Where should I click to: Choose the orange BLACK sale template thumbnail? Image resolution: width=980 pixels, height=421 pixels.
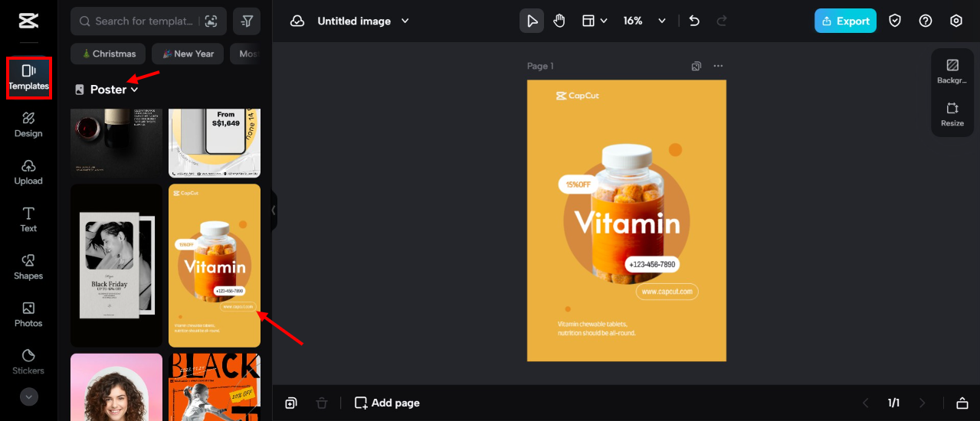click(215, 387)
